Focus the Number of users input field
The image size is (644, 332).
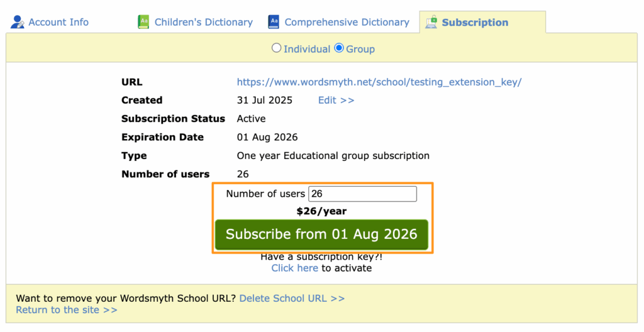(x=363, y=194)
